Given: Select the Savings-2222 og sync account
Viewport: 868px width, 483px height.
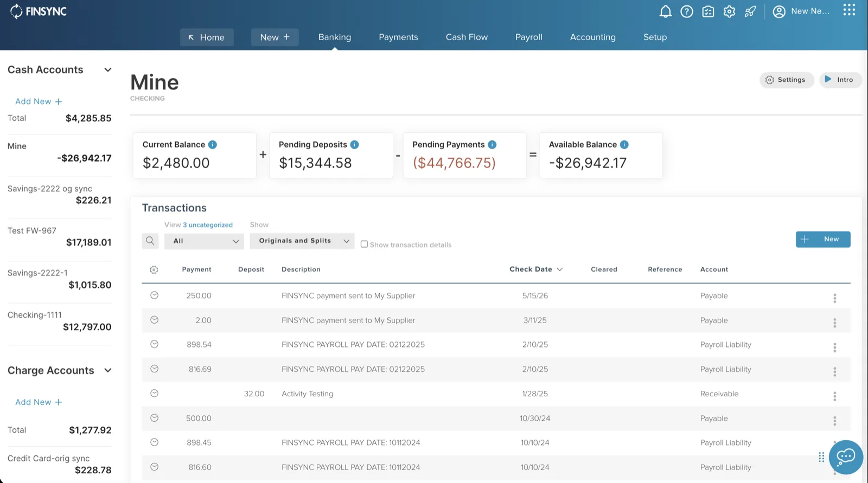Looking at the screenshot, I should [59, 195].
